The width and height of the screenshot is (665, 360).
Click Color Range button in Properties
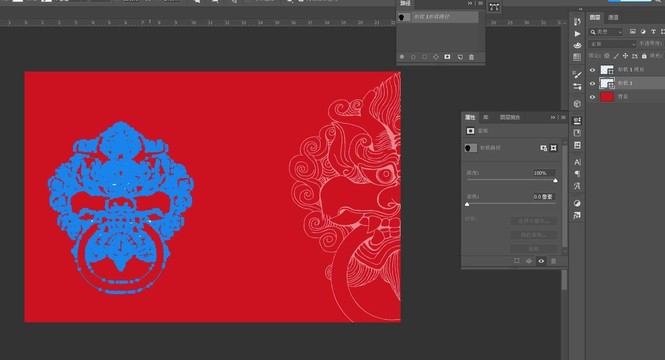tap(534, 235)
